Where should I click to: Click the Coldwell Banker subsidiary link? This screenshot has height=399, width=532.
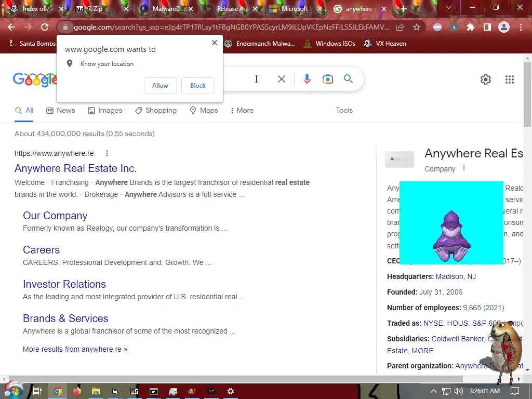point(457,339)
